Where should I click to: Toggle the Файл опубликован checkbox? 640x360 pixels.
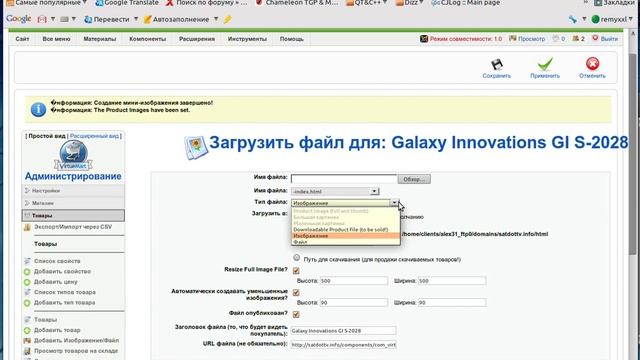pos(296,314)
